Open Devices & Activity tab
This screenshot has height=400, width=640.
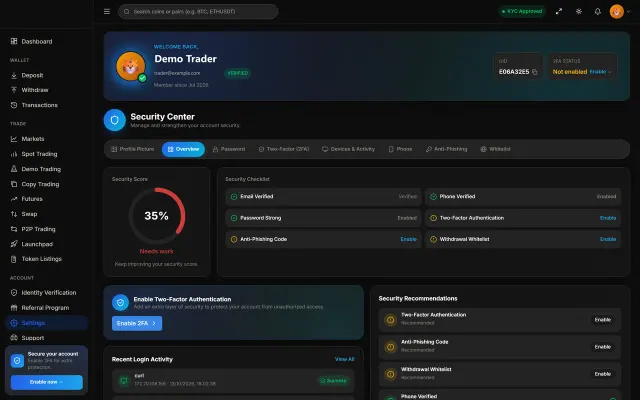[348, 149]
